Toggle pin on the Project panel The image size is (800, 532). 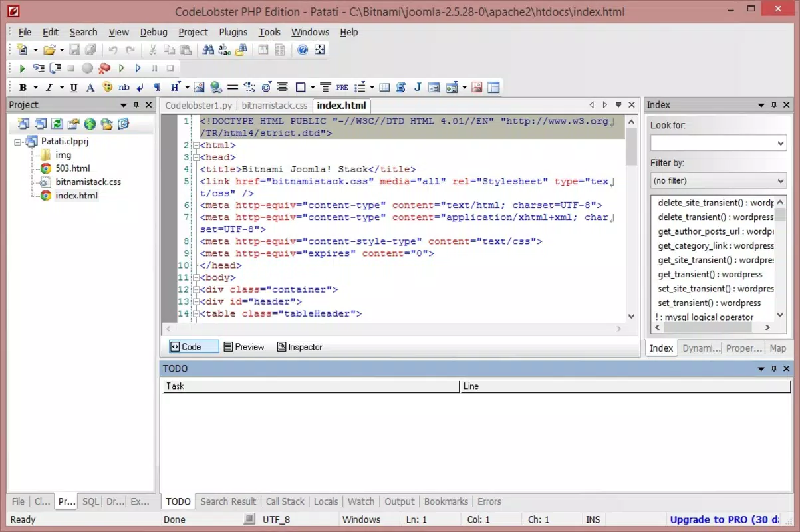[x=136, y=105]
